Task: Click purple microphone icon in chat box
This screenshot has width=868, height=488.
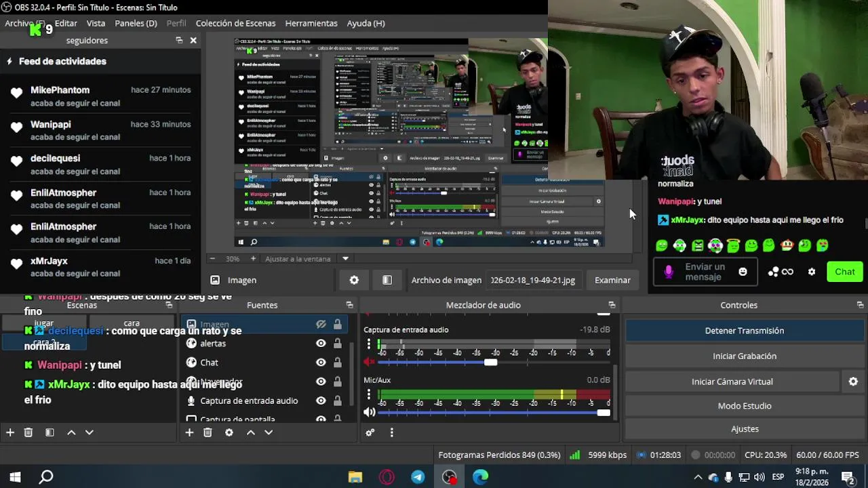Action: point(669,272)
